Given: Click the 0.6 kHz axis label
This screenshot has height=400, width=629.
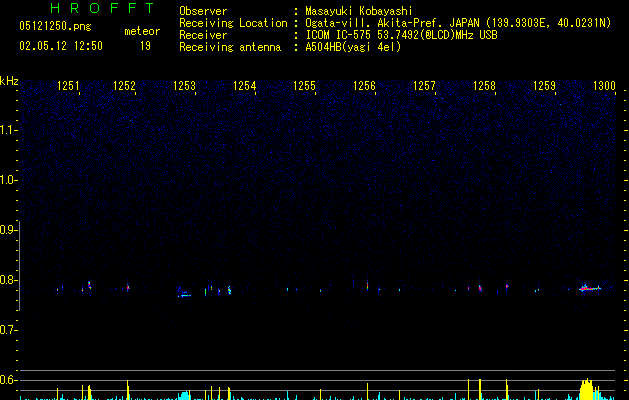Looking at the screenshot, I should coord(8,380).
